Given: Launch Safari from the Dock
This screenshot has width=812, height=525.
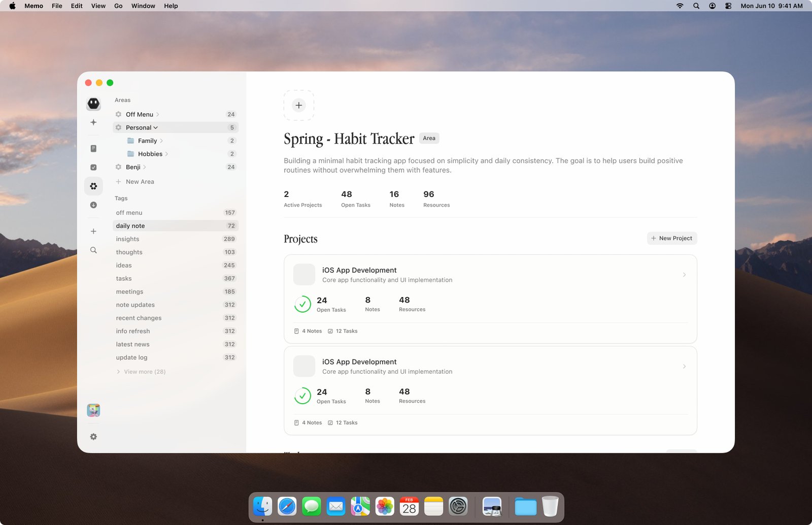Looking at the screenshot, I should 287,506.
